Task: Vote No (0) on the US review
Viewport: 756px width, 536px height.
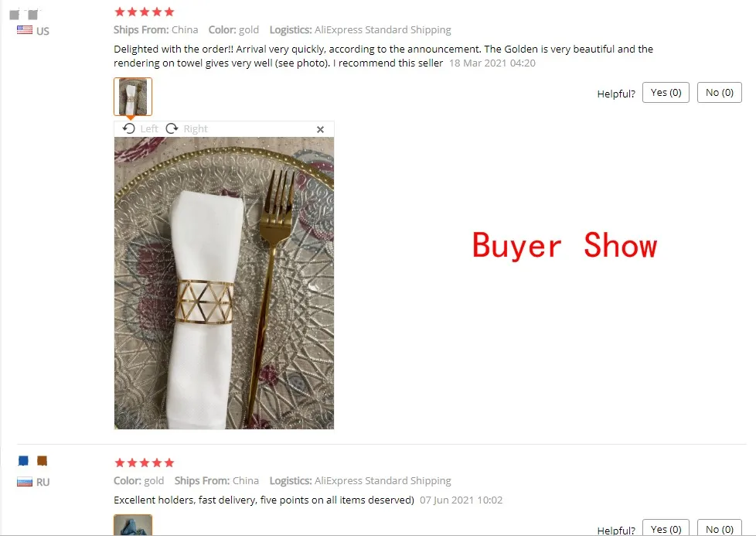Action: pos(720,93)
